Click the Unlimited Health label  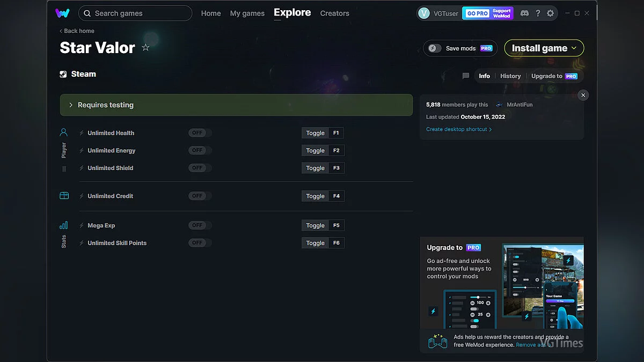click(111, 133)
